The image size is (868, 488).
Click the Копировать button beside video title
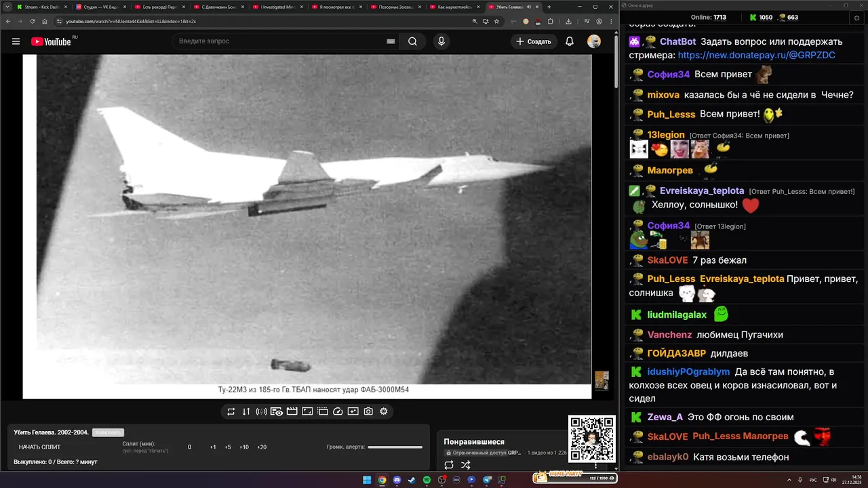click(x=108, y=432)
